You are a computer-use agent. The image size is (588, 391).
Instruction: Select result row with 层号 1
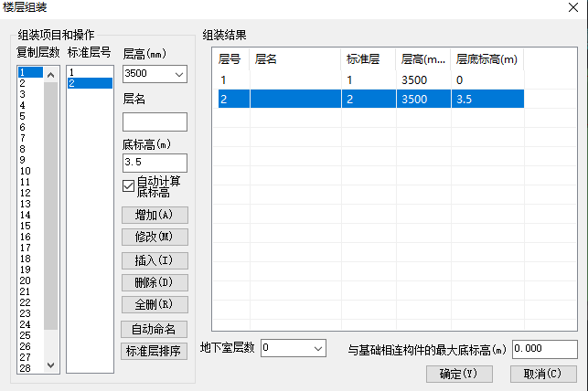tap(371, 79)
